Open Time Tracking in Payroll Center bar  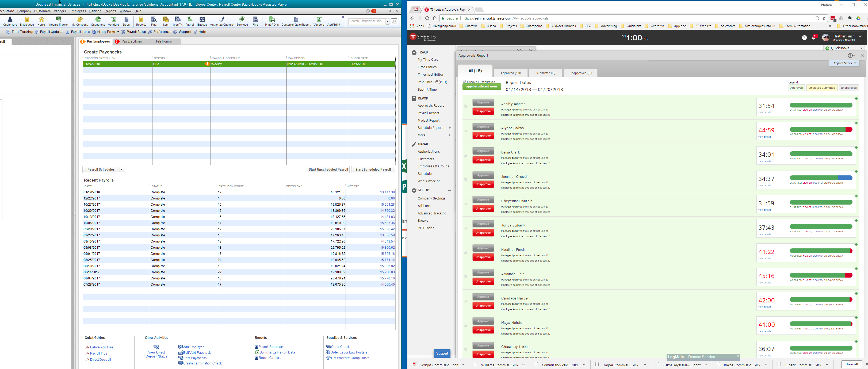pos(19,32)
